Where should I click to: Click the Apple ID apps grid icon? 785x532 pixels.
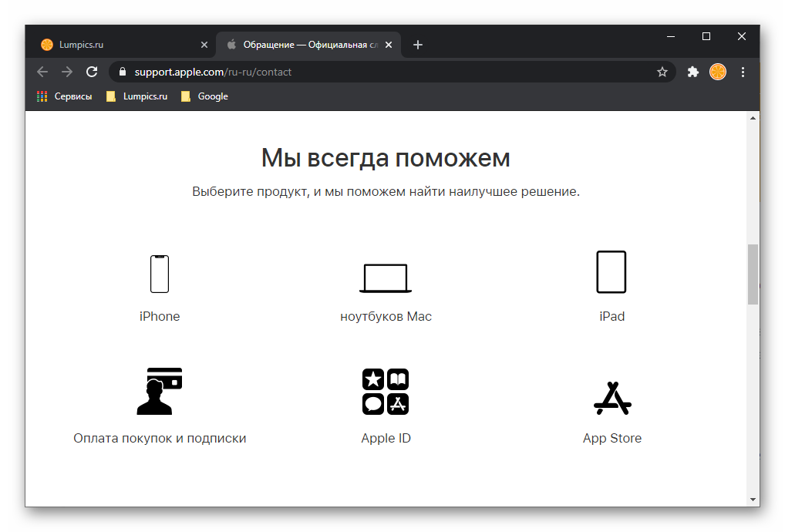point(386,392)
